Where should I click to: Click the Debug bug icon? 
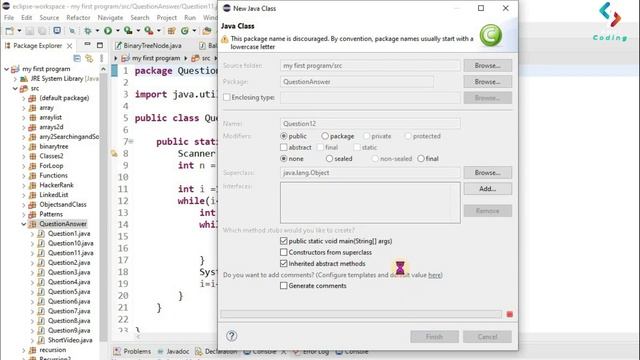[88, 31]
